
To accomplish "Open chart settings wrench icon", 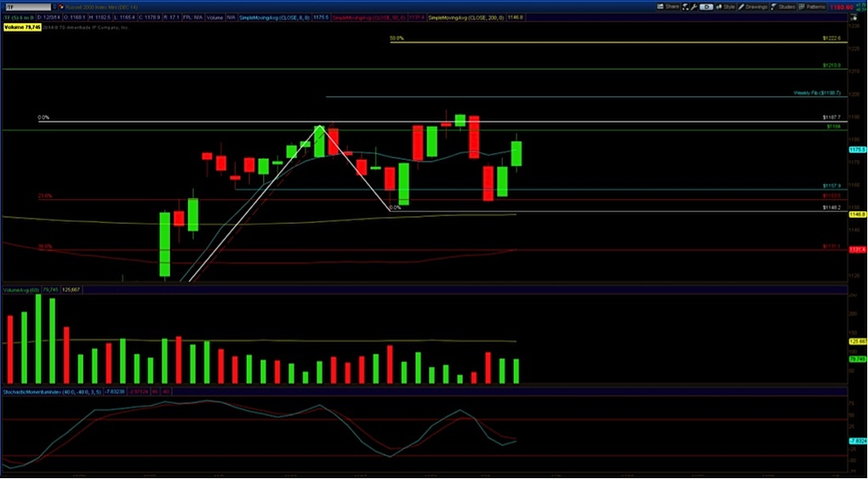I will [694, 7].
